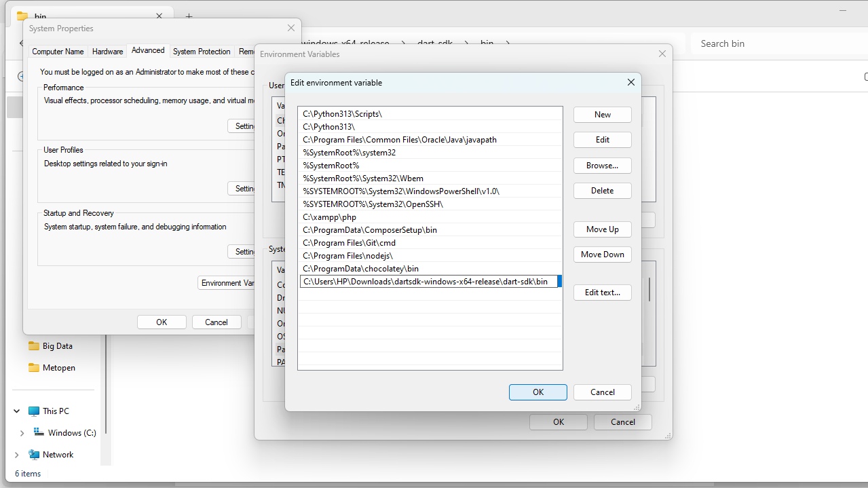Click the Move Up button
This screenshot has width=868, height=488.
(602, 229)
